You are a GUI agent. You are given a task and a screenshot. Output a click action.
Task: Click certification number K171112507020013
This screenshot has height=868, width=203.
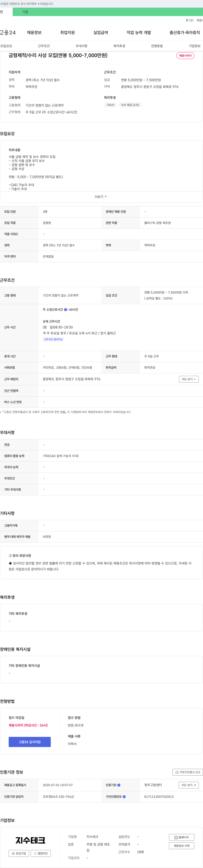(159, 797)
